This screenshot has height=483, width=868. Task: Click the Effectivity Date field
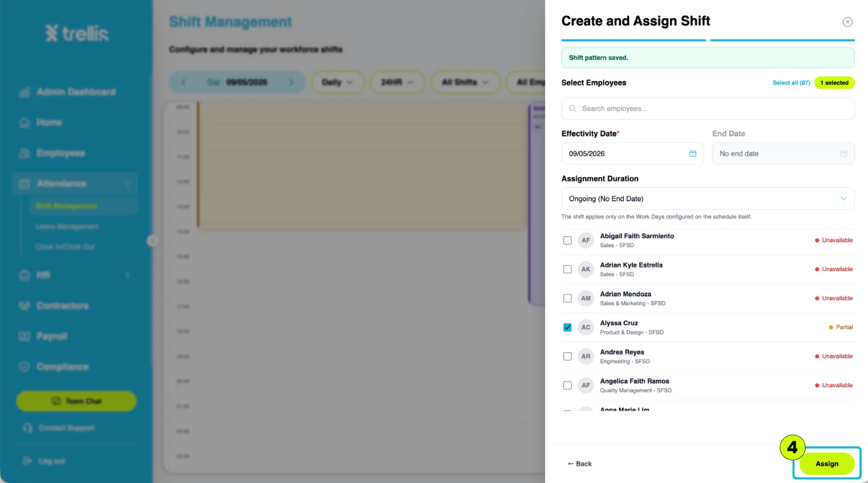click(x=633, y=154)
